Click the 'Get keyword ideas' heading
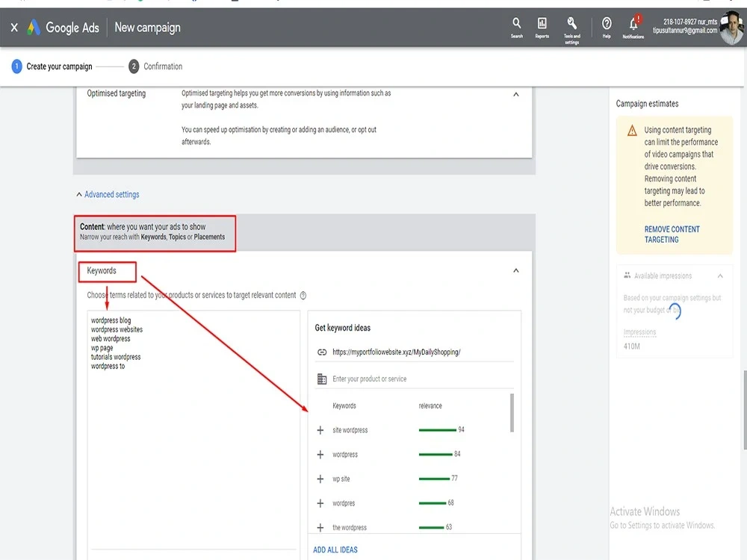 (x=343, y=328)
